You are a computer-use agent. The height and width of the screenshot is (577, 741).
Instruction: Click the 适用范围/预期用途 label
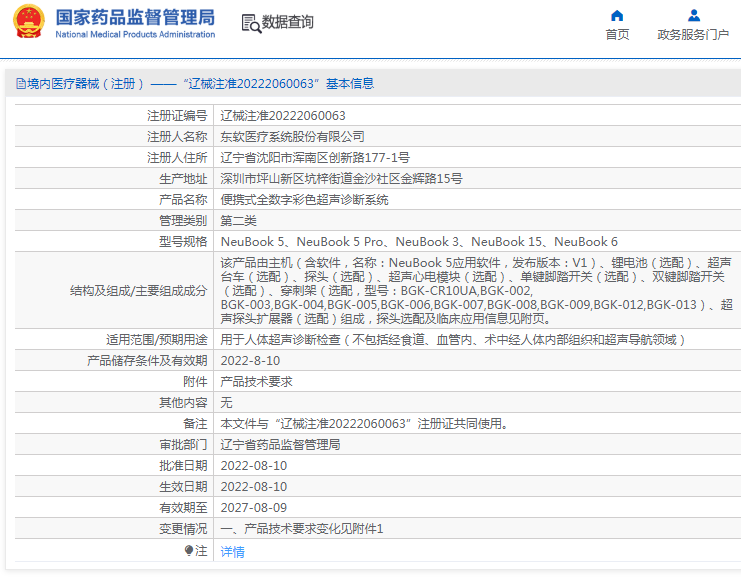(x=156, y=340)
